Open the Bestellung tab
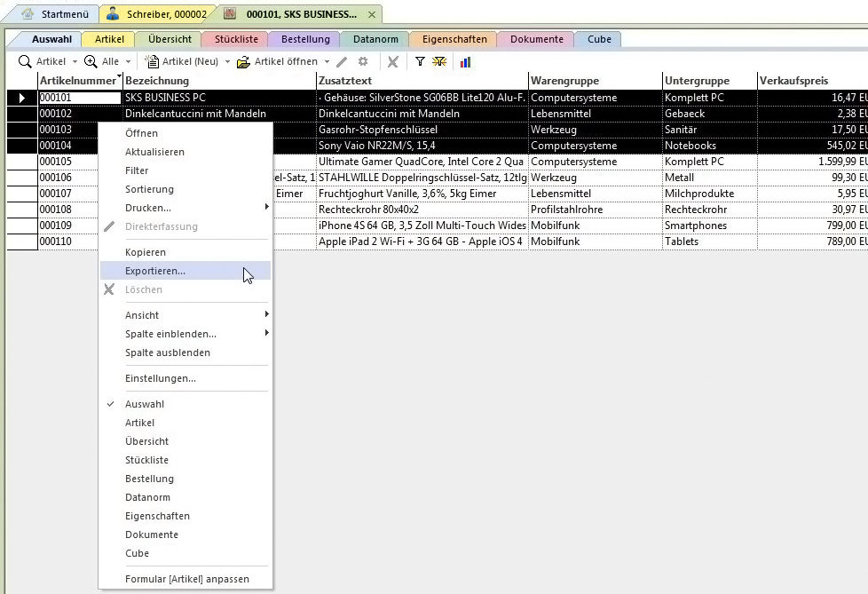 point(305,39)
